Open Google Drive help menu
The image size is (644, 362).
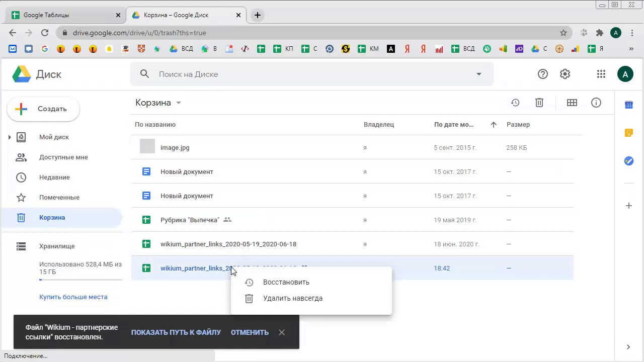point(543,74)
